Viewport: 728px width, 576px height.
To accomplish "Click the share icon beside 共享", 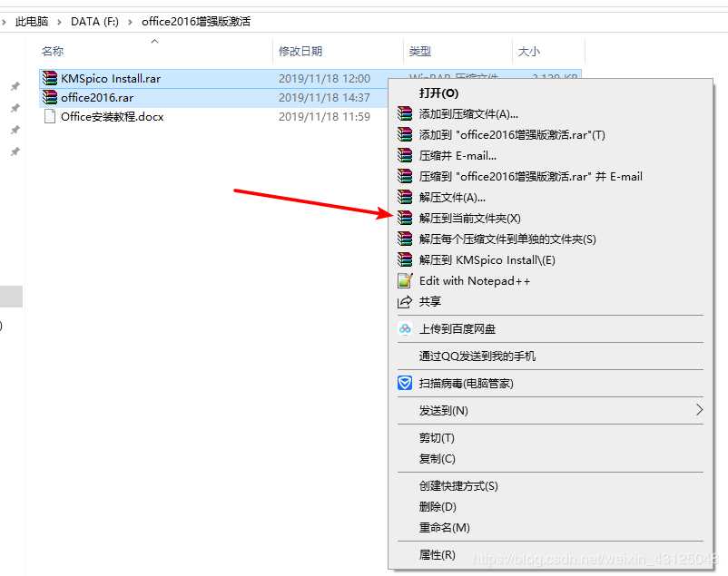I will click(x=405, y=302).
